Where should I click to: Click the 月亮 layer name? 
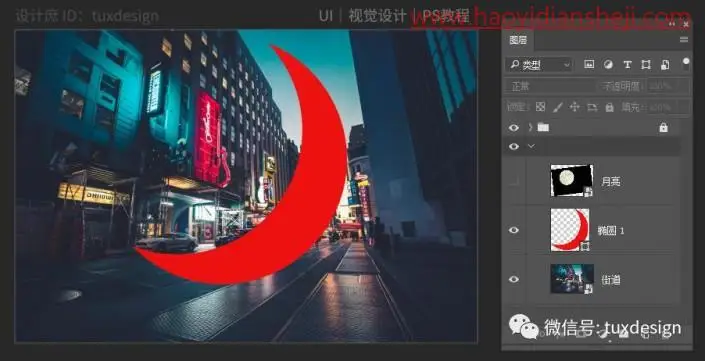(x=611, y=182)
